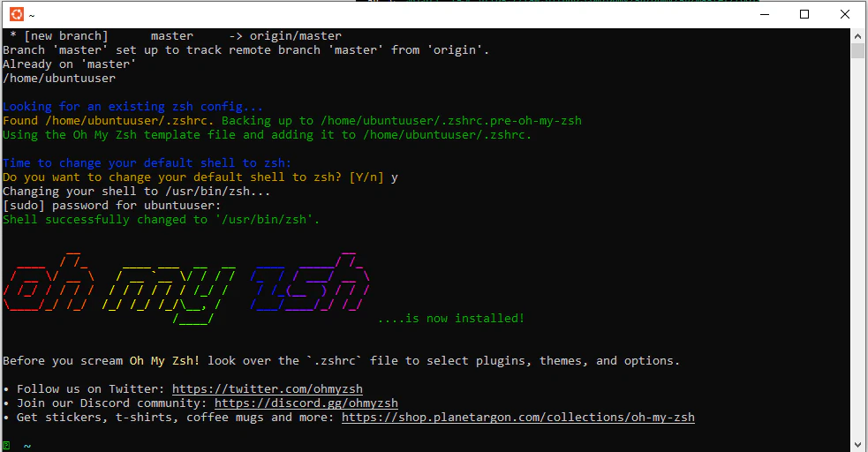This screenshot has width=868, height=452.
Task: Minimize the terminal window
Action: [763, 14]
